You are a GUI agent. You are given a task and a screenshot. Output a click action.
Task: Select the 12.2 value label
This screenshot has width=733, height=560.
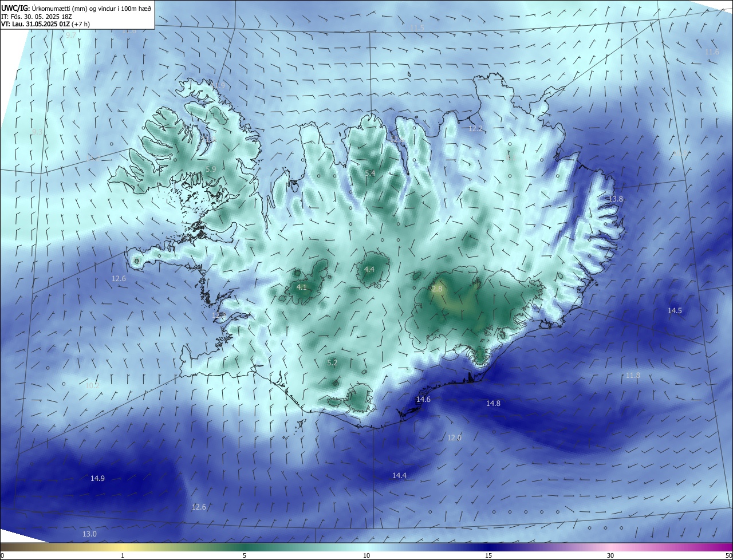[x=476, y=129]
